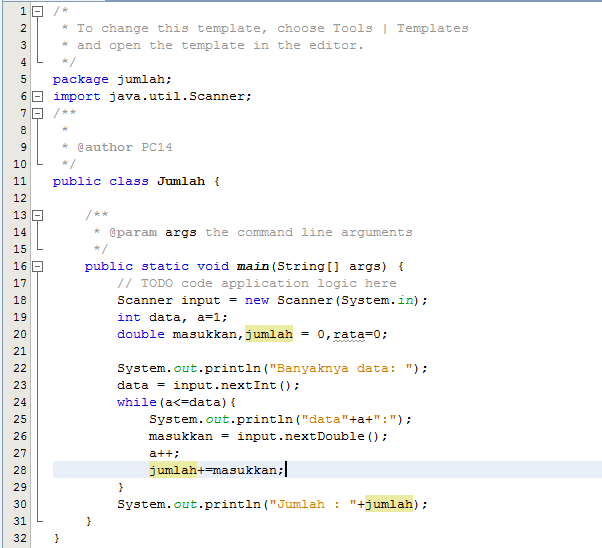This screenshot has height=548, width=602.
Task: Click the closing brace on line 29
Action: pos(121,487)
